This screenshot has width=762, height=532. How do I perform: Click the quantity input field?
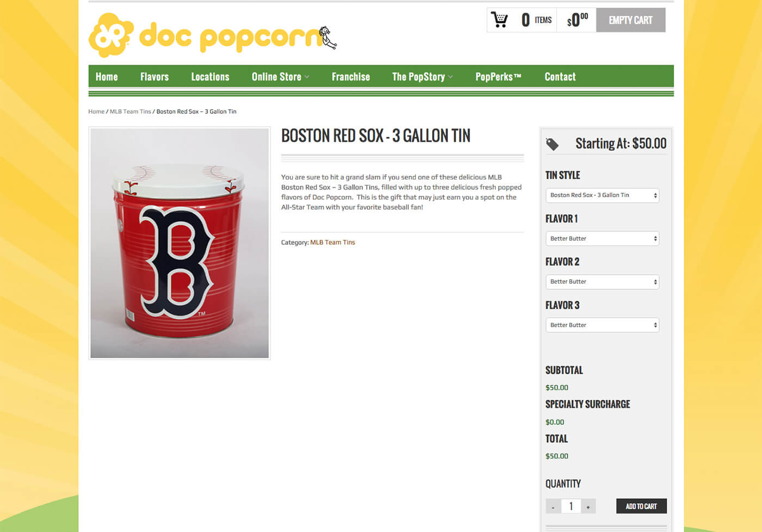pyautogui.click(x=571, y=506)
